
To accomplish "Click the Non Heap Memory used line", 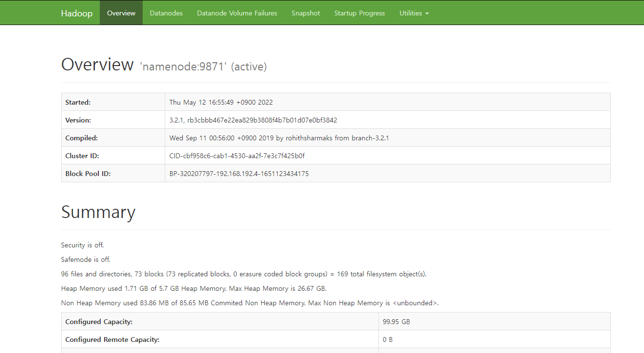I will (250, 303).
